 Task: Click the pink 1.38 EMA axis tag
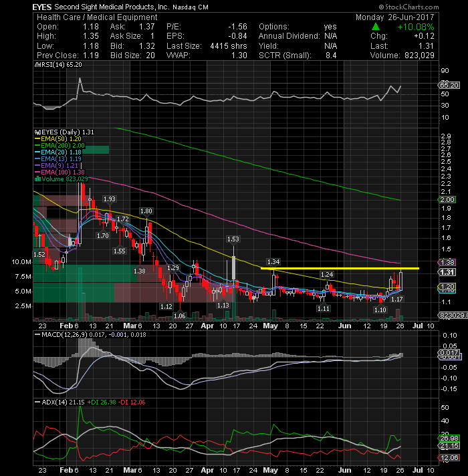[447, 263]
